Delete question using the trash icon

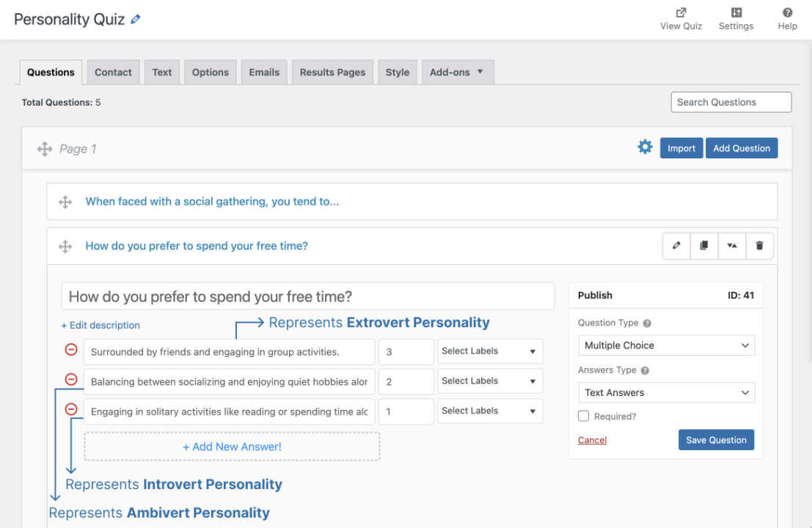pos(759,246)
